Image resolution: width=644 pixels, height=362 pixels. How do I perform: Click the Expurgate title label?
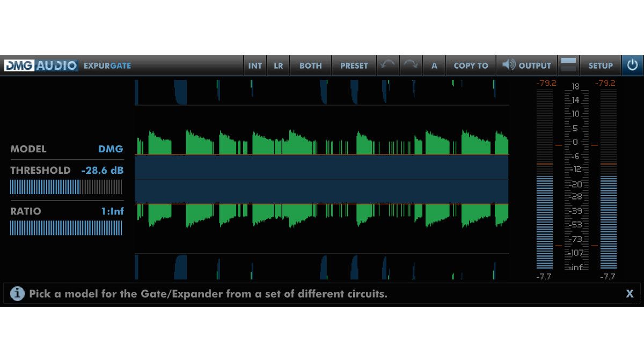click(107, 65)
